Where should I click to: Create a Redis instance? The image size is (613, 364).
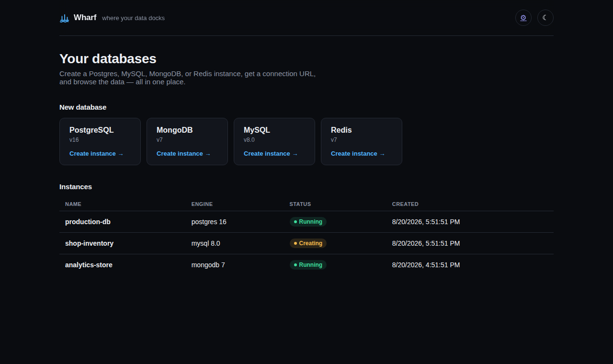pyautogui.click(x=358, y=154)
